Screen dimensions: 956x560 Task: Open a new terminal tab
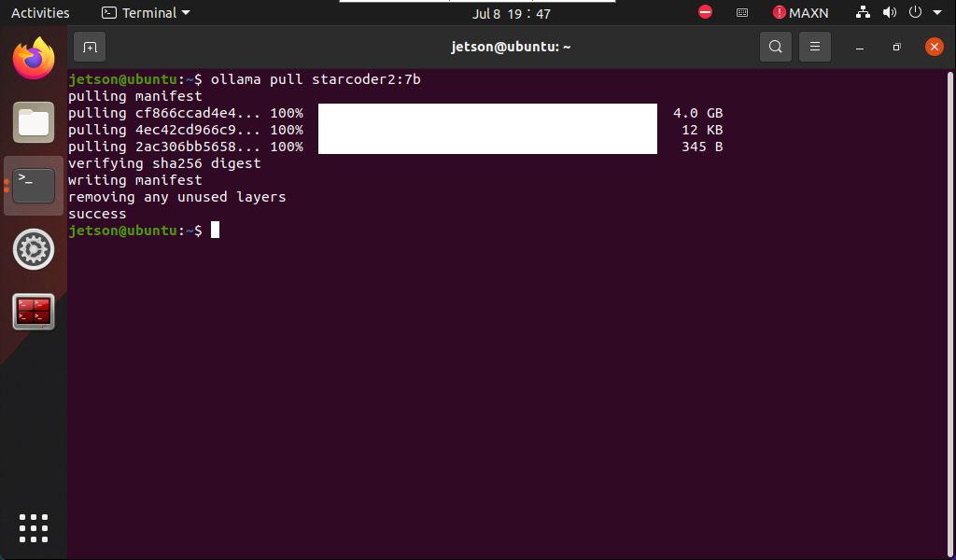pyautogui.click(x=90, y=47)
